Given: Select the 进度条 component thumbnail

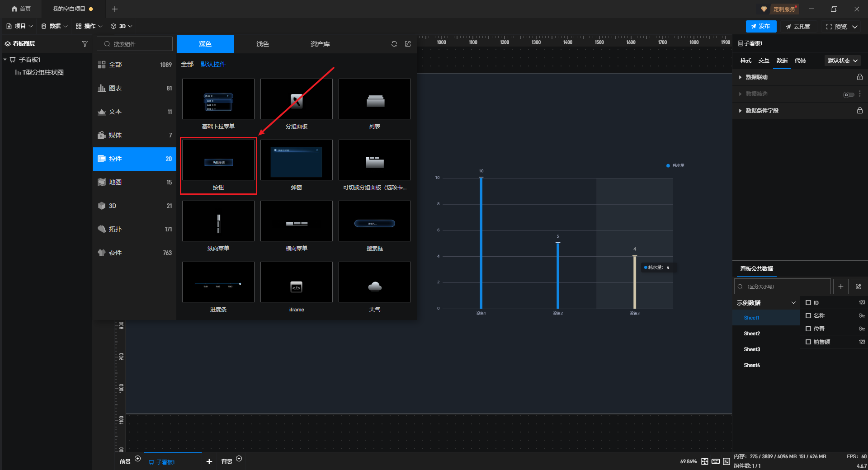Looking at the screenshot, I should pyautogui.click(x=218, y=282).
